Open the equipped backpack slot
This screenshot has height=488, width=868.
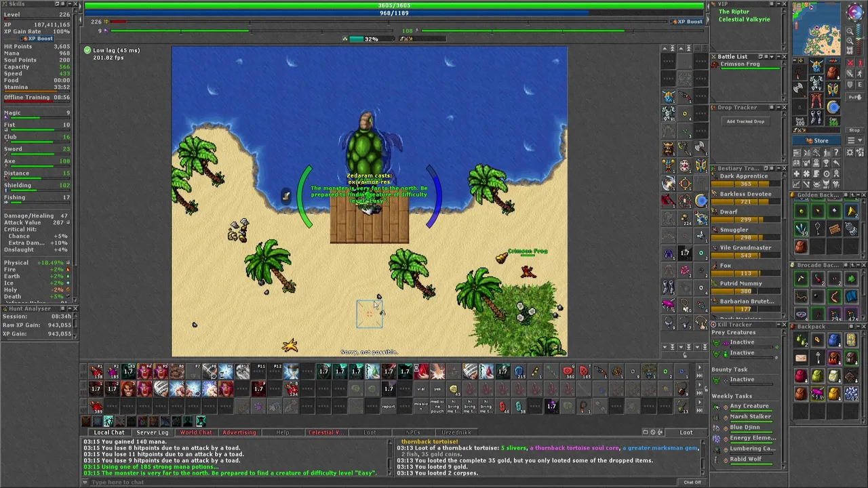pos(833,73)
